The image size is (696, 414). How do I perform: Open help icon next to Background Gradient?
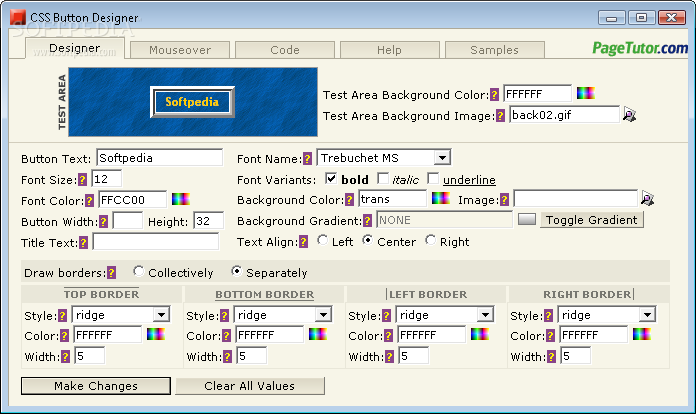(368, 221)
